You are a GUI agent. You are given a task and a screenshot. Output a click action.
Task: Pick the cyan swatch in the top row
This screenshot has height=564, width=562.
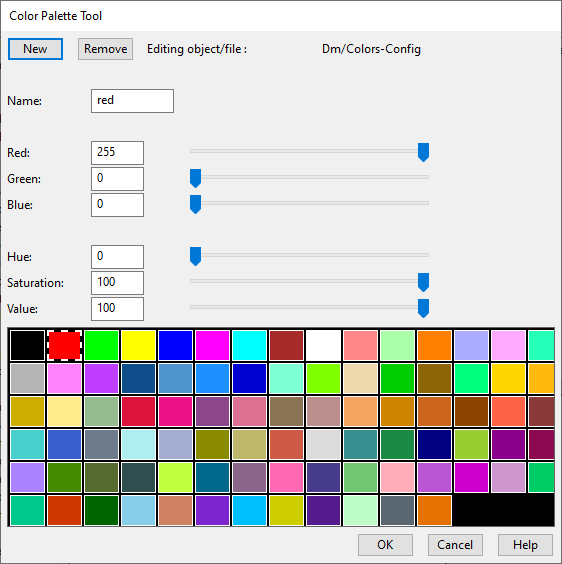pos(249,345)
